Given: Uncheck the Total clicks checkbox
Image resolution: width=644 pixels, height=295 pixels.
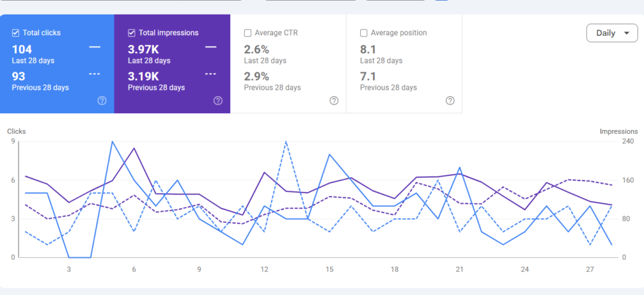Looking at the screenshot, I should click(16, 33).
